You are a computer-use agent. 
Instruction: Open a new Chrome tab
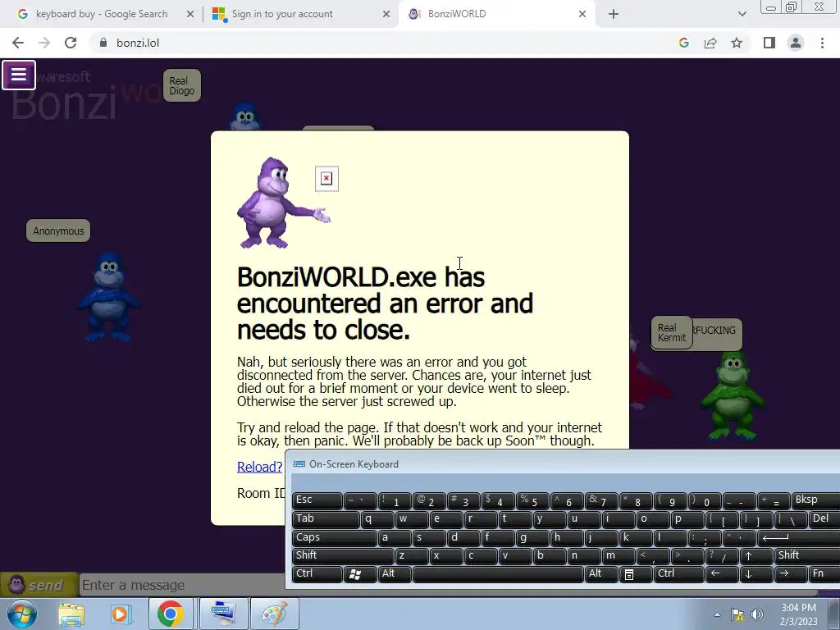pos(614,14)
